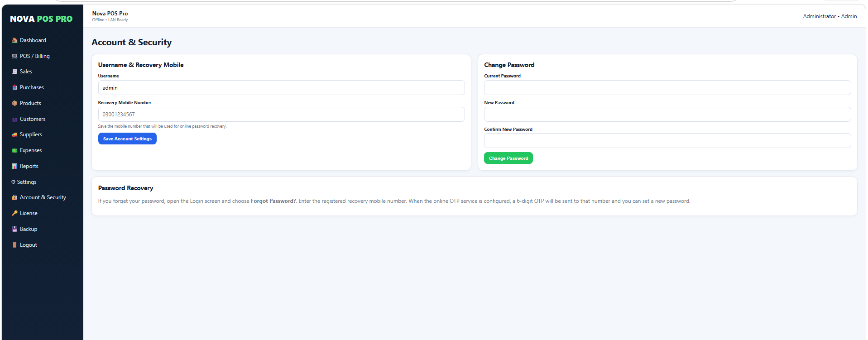Focus the Recovery Mobile Number field
Screen dimensions: 868x340
281,115
